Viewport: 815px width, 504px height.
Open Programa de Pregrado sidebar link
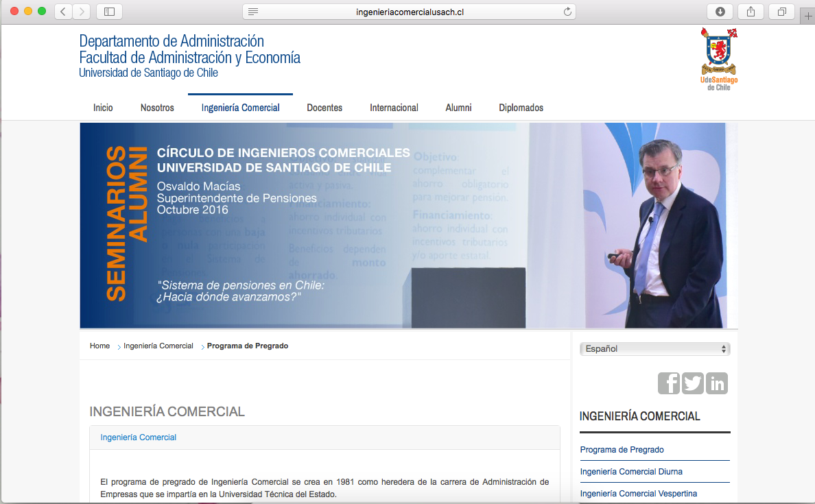[x=622, y=449]
